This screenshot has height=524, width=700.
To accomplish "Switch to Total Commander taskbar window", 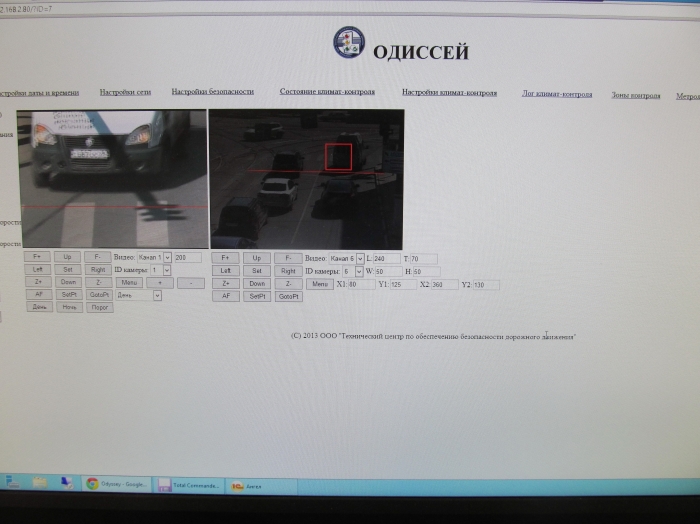I will click(190, 485).
